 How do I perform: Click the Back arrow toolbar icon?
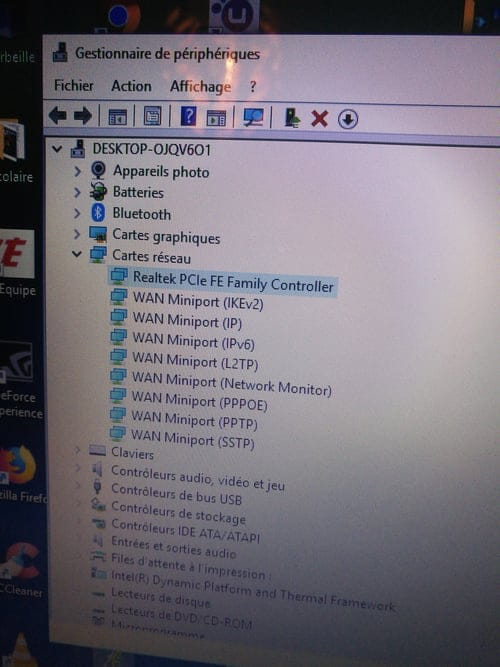click(x=57, y=115)
